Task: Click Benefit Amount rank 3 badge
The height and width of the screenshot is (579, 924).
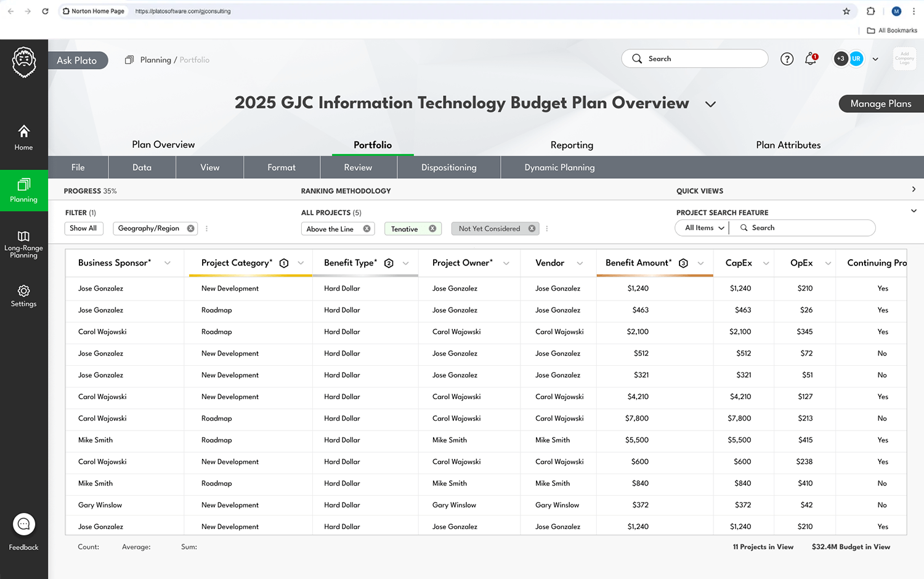Action: pos(683,263)
